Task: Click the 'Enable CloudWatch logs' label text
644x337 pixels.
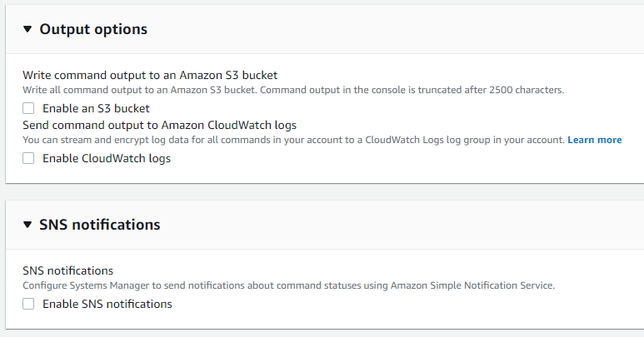Action: [107, 158]
